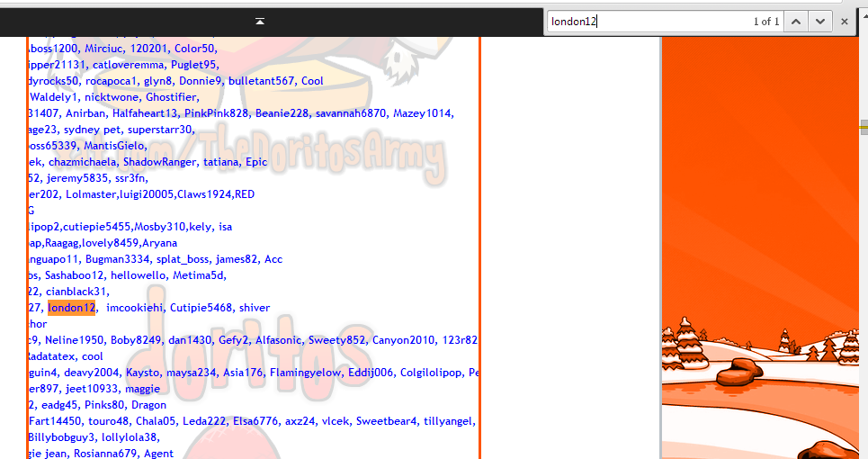Image resolution: width=868 pixels, height=459 pixels.
Task: Click the collapse arrow in the black top bar
Action: [260, 21]
